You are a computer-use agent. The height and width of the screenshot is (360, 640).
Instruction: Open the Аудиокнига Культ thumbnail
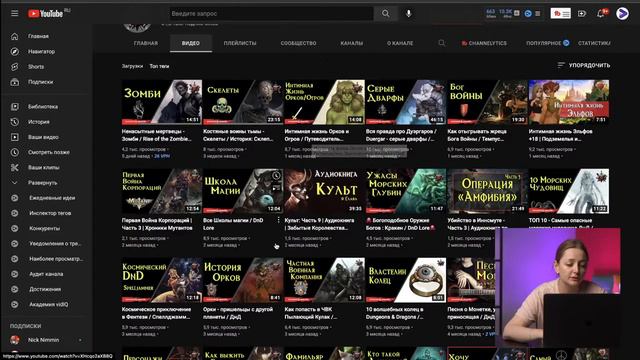coord(324,191)
